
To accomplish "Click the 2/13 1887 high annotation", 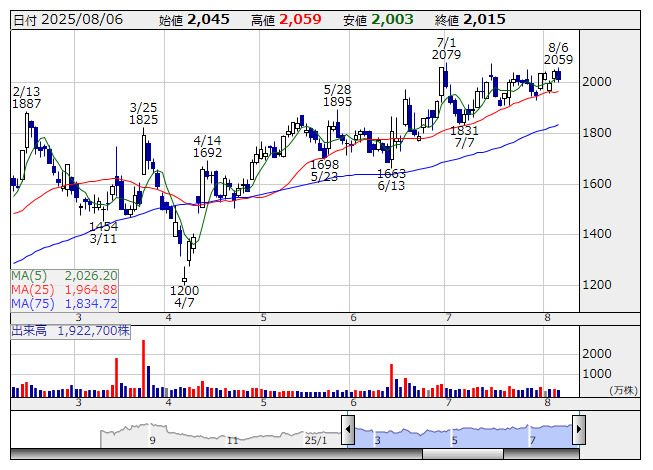I will pos(26,96).
